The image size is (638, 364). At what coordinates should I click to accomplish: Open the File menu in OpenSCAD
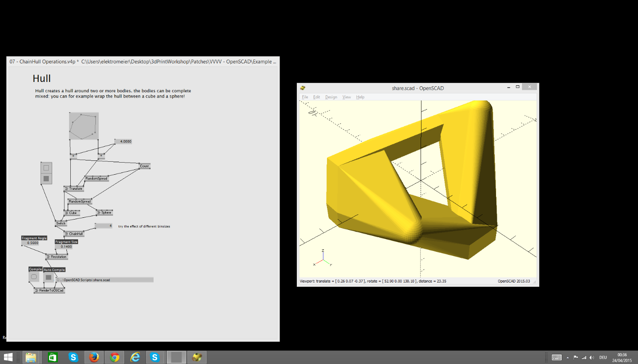tap(305, 97)
